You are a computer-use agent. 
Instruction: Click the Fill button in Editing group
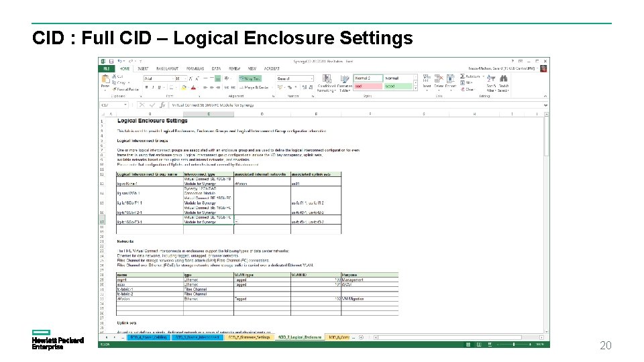coord(466,82)
